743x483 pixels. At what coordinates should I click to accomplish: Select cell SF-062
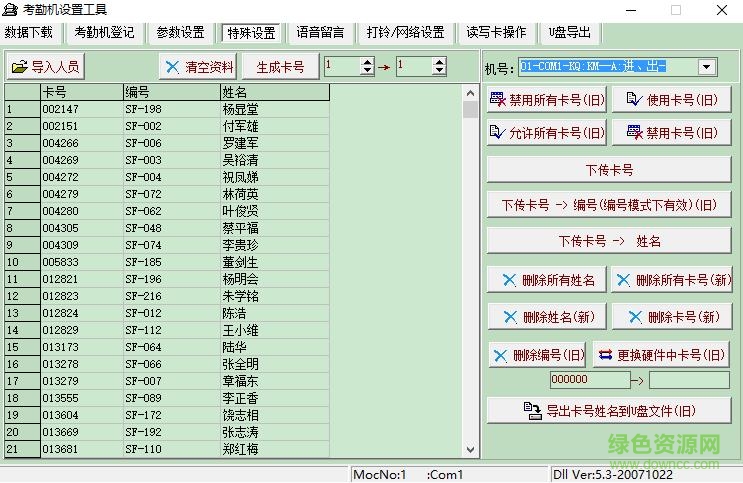[x=172, y=211]
